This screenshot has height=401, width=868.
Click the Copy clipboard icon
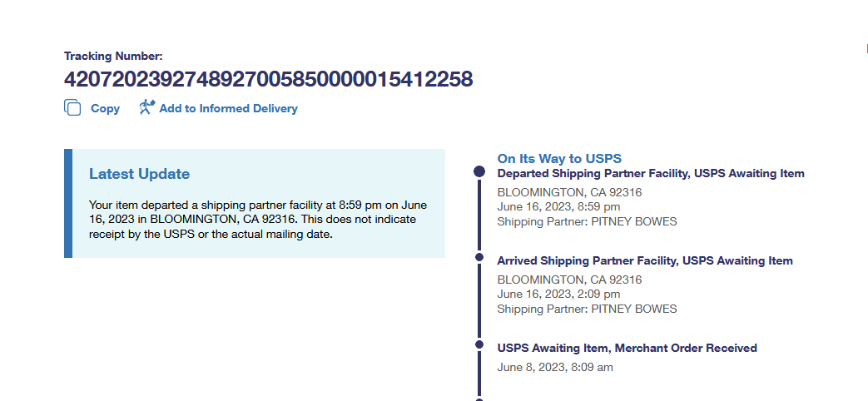[x=72, y=107]
